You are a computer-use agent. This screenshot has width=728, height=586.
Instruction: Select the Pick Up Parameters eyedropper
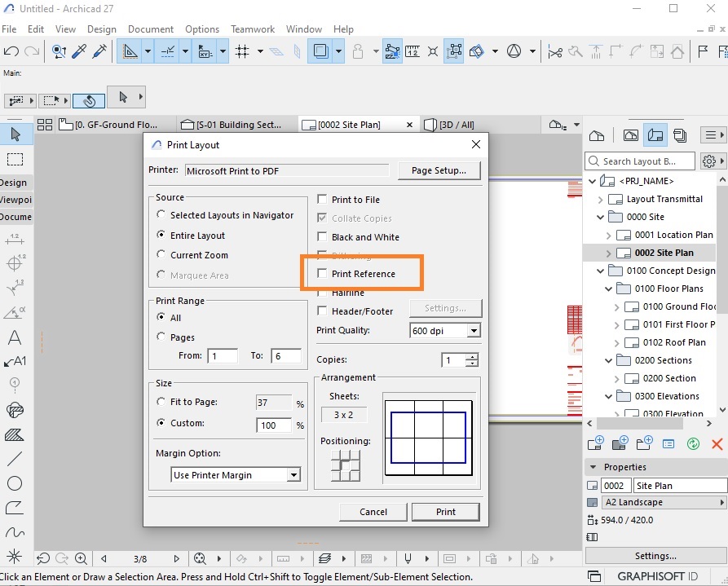[79, 51]
